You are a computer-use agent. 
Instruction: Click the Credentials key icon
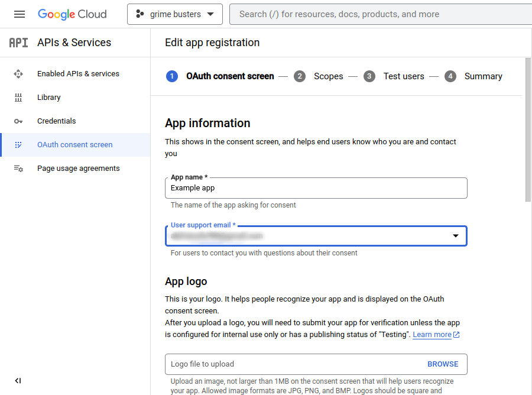pyautogui.click(x=18, y=121)
